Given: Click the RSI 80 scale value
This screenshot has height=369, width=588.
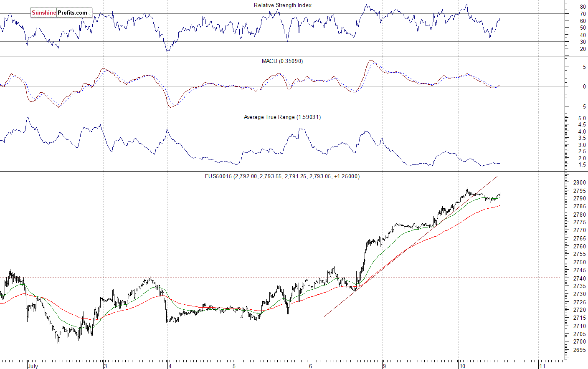Looking at the screenshot, I should (583, 7).
